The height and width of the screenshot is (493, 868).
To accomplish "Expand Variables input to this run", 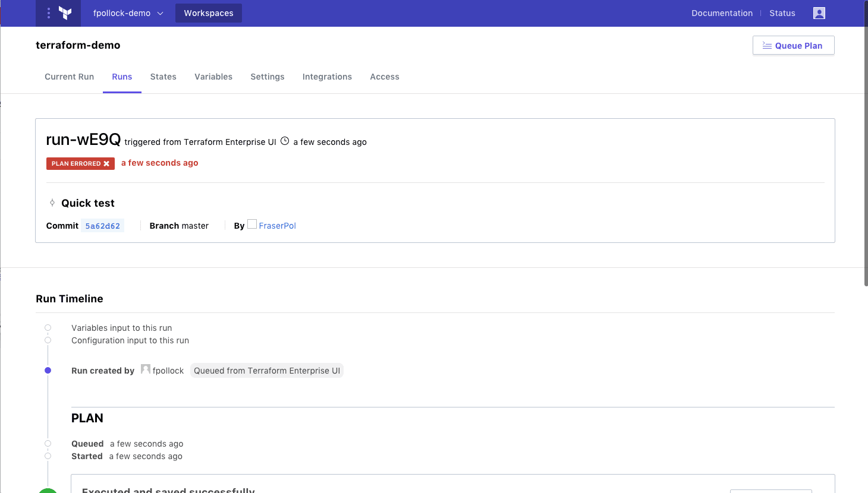I will point(121,328).
